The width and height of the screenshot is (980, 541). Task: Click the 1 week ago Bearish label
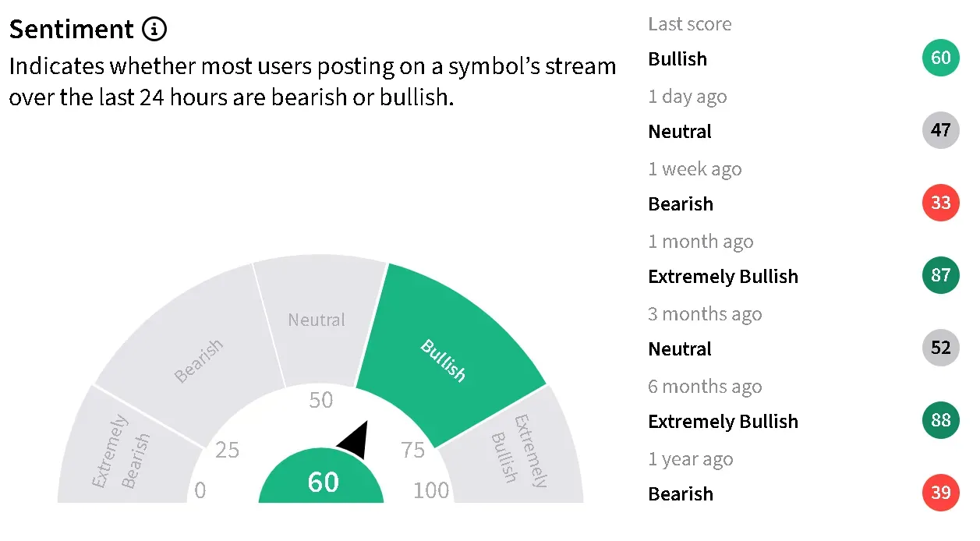tap(681, 204)
